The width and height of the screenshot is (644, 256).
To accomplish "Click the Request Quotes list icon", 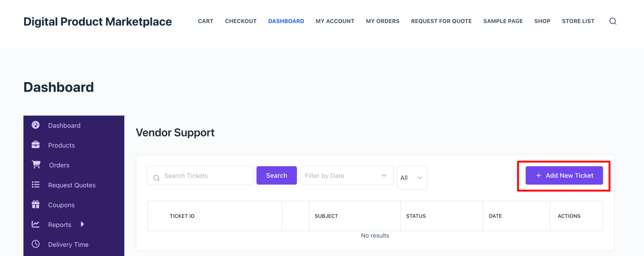I will [36, 185].
